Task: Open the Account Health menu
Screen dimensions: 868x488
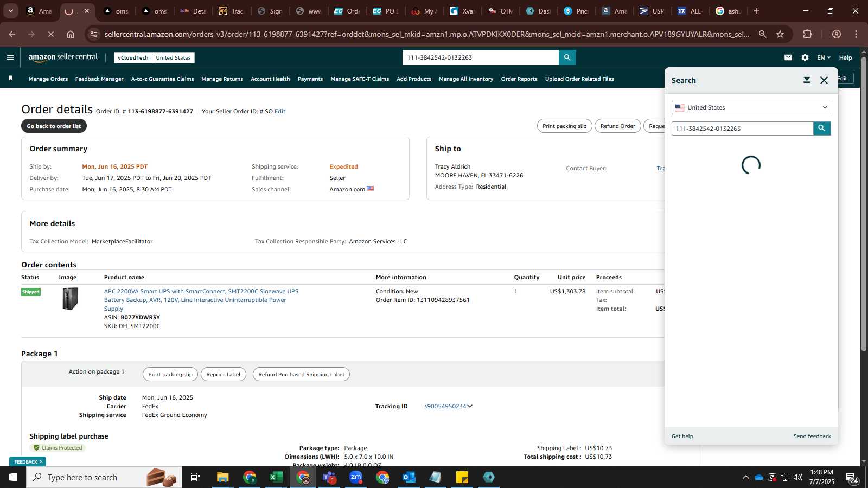Action: 270,79
